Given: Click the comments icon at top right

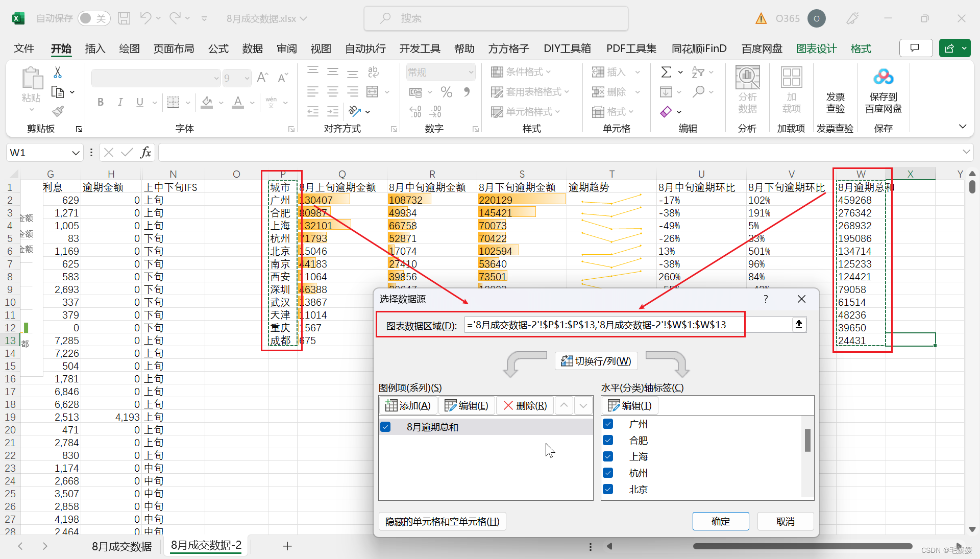Looking at the screenshot, I should point(915,48).
